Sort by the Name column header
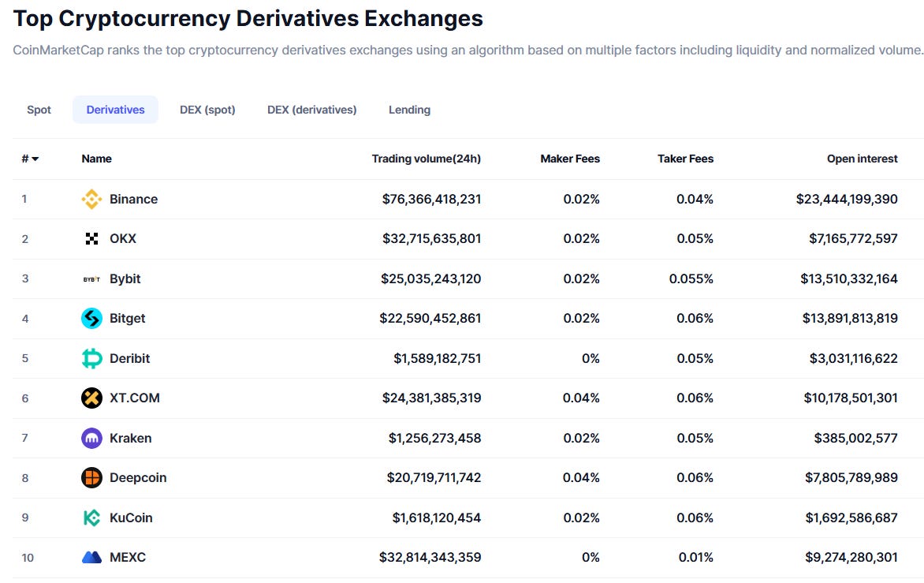The image size is (924, 583). (x=97, y=159)
